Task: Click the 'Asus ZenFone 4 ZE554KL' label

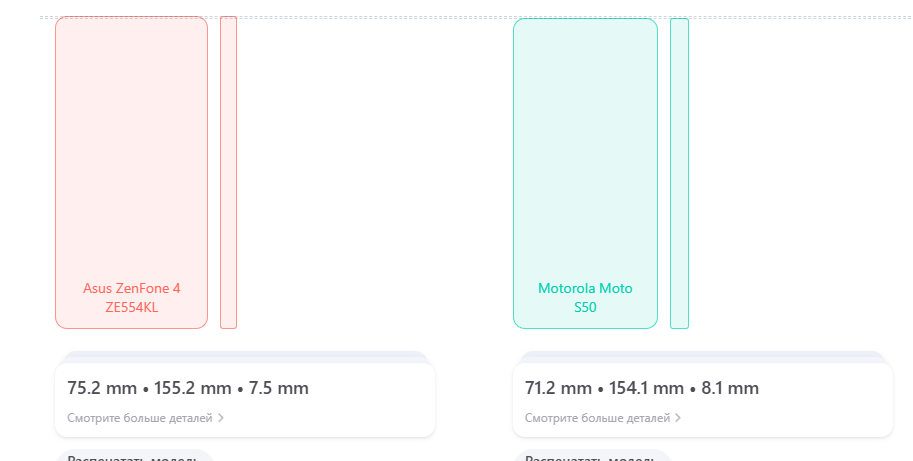Action: pyautogui.click(x=131, y=298)
